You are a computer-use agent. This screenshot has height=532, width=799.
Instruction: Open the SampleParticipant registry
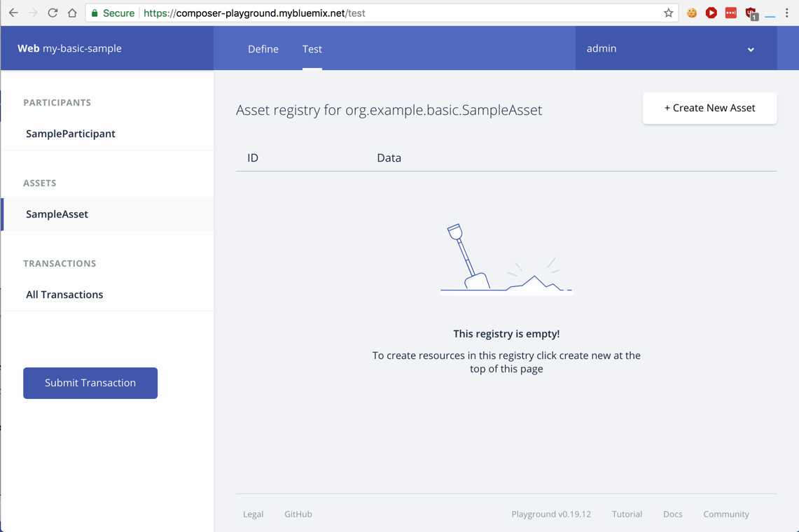coord(71,134)
